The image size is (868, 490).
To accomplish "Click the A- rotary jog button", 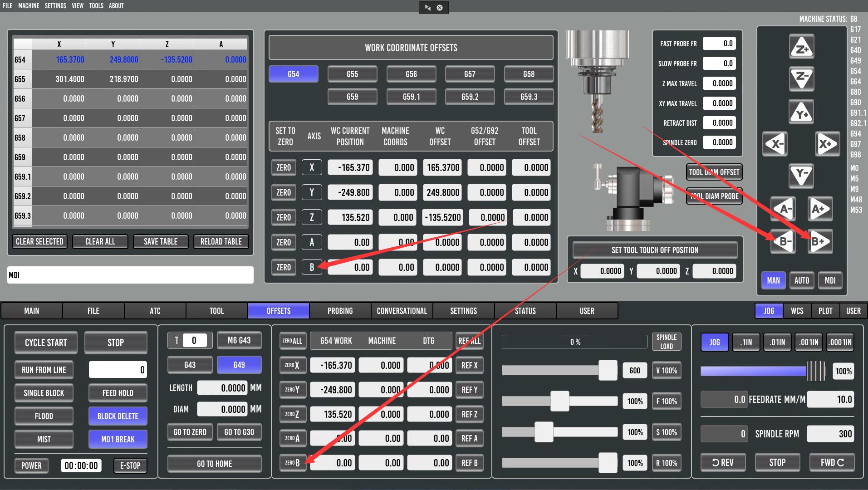I will (x=783, y=209).
